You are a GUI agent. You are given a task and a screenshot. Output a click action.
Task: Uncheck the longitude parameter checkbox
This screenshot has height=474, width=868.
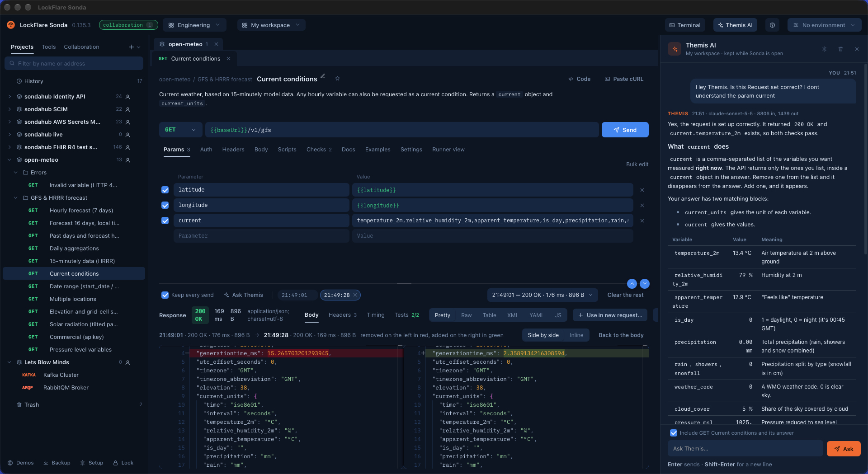pyautogui.click(x=165, y=206)
